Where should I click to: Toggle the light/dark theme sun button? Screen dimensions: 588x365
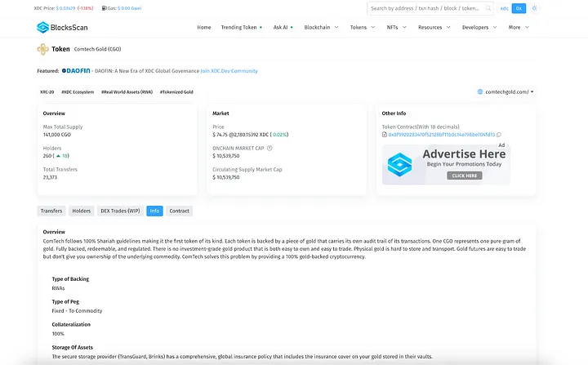click(535, 8)
